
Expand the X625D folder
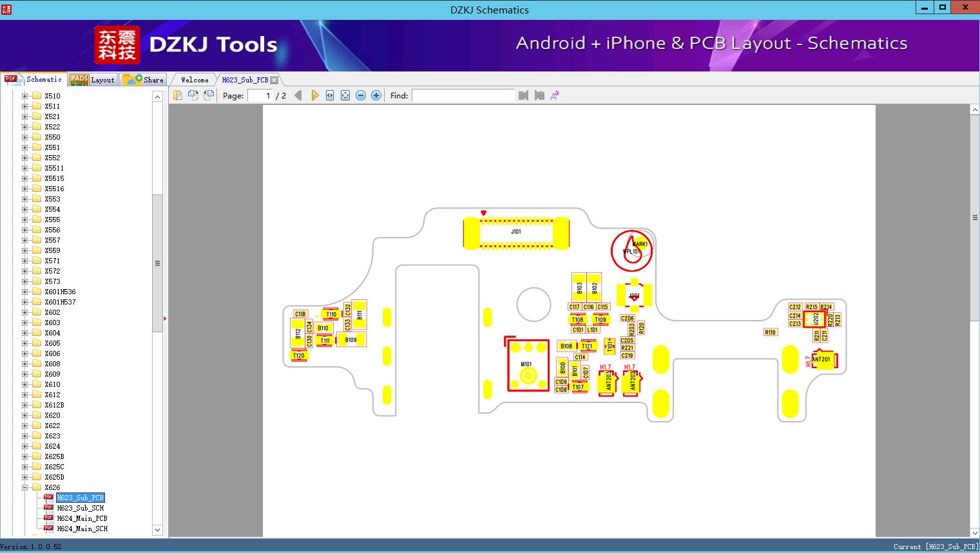[25, 477]
